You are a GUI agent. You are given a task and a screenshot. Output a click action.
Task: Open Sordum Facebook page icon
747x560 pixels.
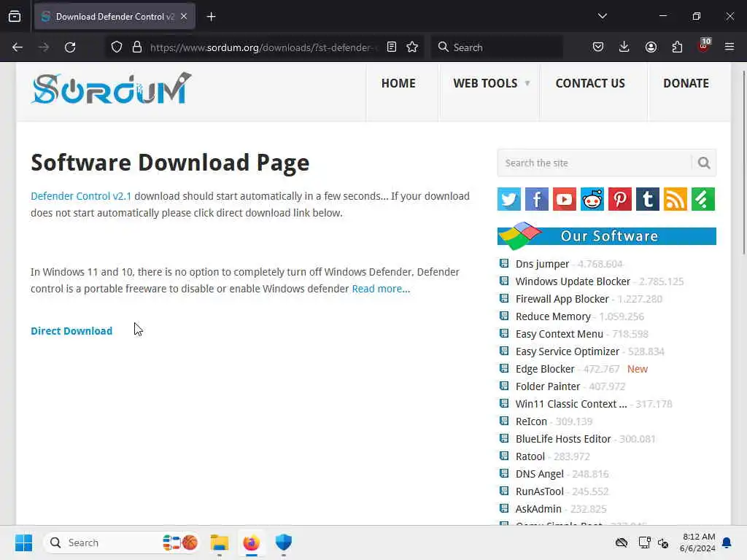tap(537, 199)
